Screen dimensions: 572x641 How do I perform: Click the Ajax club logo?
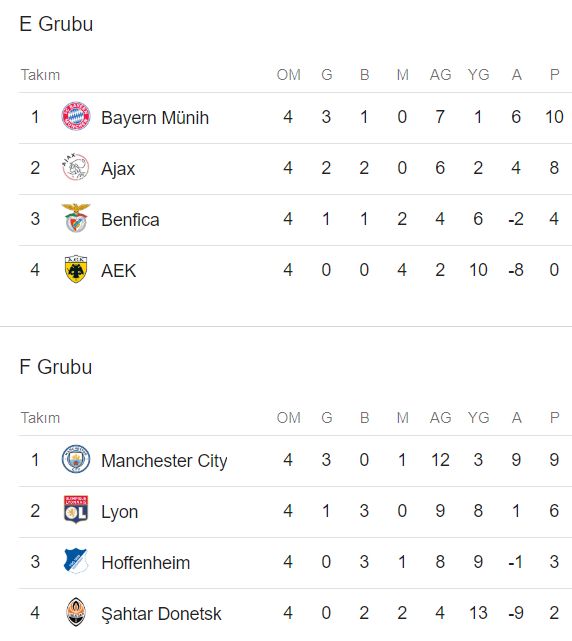76,167
